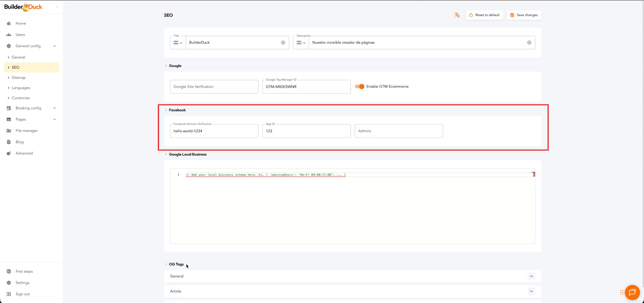This screenshot has height=303, width=644.
Task: Go to the Blog section
Action: (x=19, y=142)
